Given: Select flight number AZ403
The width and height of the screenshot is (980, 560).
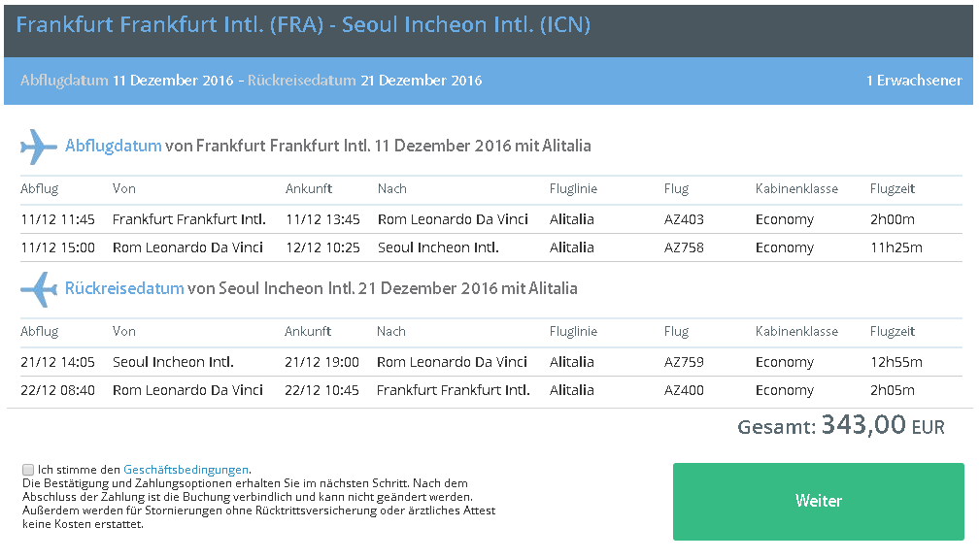Looking at the screenshot, I should tap(684, 219).
